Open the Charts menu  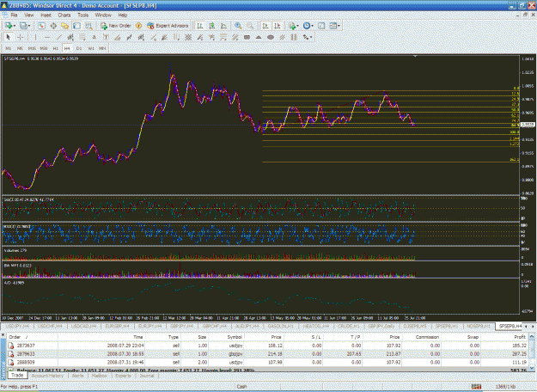click(64, 15)
